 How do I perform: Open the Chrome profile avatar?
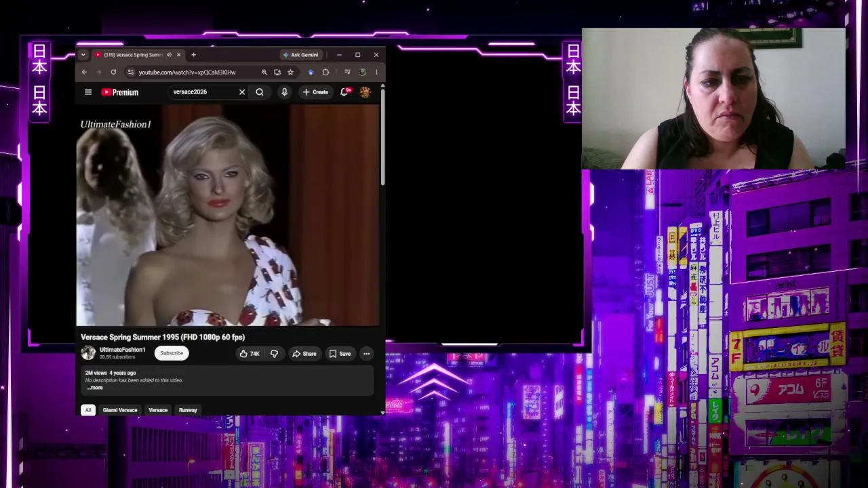coord(363,72)
